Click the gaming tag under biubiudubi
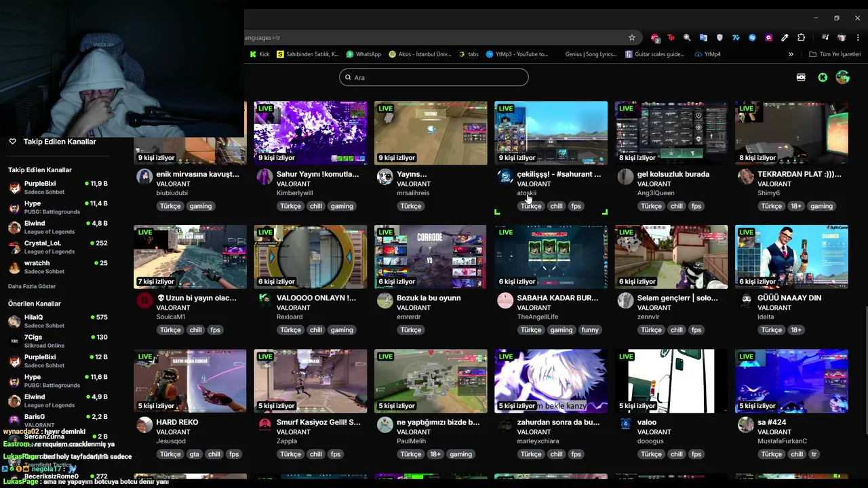Image resolution: width=868 pixels, height=488 pixels. point(201,206)
